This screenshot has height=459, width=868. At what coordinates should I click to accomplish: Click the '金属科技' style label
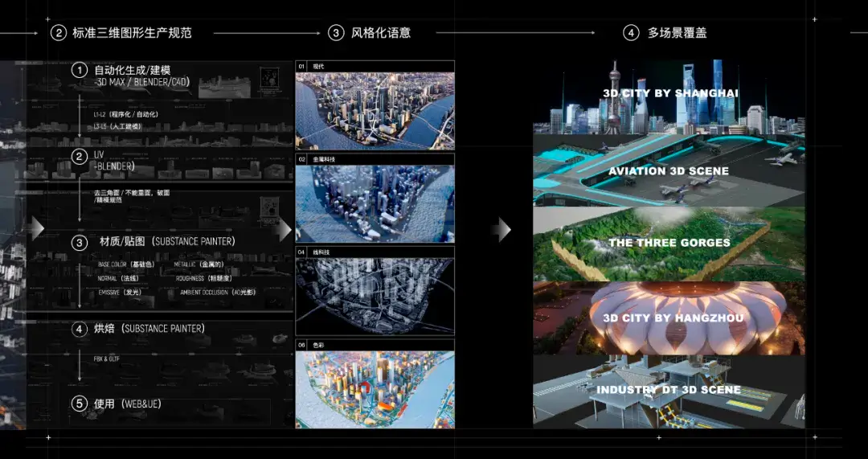point(324,159)
